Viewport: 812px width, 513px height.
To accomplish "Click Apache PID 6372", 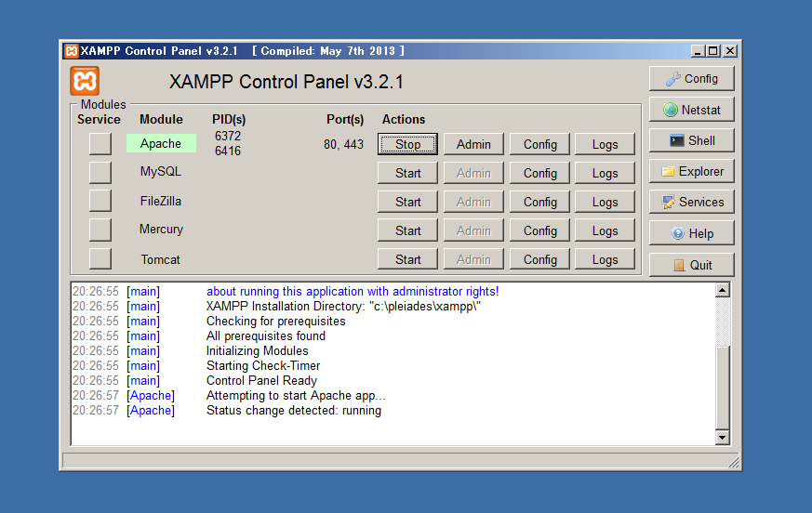I will click(x=228, y=136).
